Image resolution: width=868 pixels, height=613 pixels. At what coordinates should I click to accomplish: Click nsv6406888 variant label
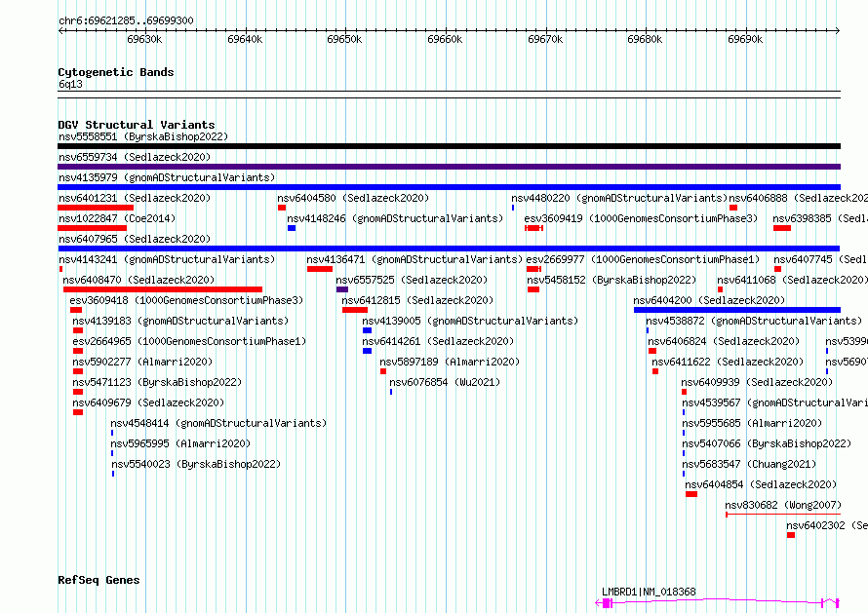coord(798,198)
